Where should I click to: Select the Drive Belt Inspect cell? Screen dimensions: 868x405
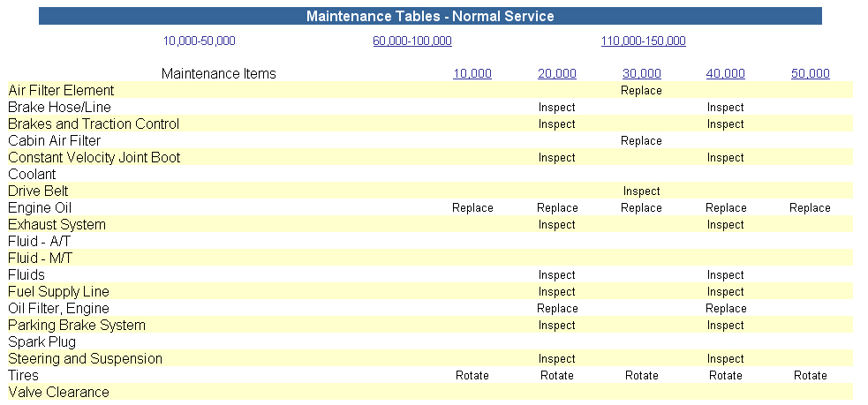(642, 191)
